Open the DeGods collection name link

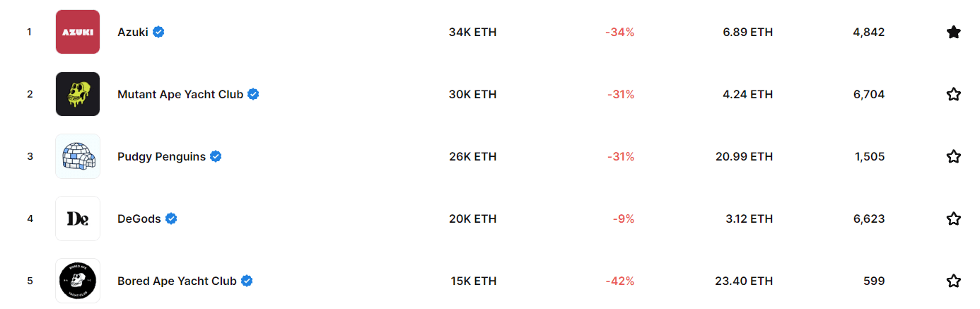tap(139, 218)
